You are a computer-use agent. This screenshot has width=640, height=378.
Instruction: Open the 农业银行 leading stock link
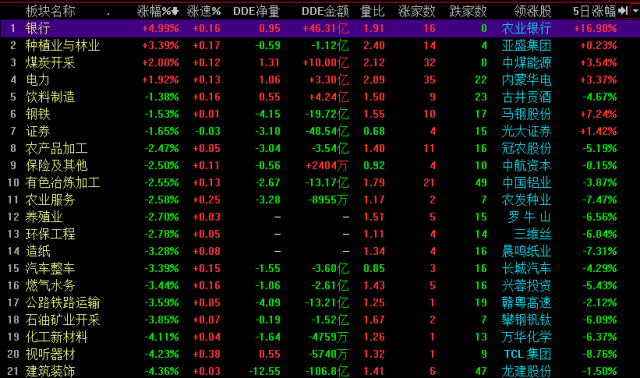[526, 28]
